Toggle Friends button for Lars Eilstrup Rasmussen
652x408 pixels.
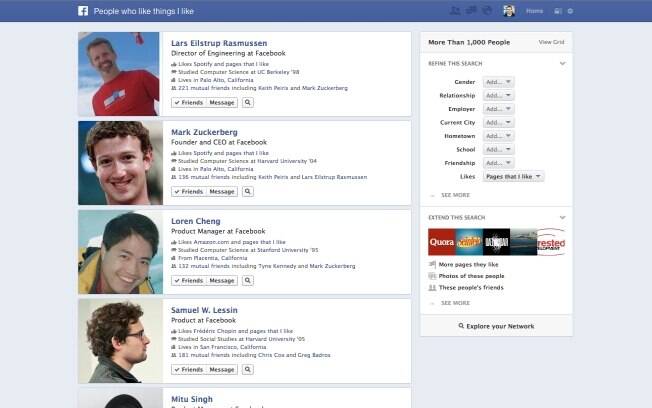188,103
